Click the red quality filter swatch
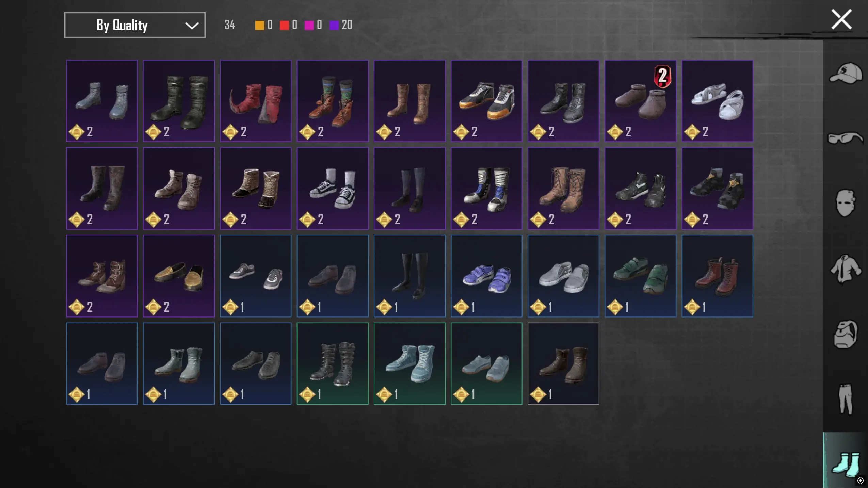The image size is (868, 488). (284, 25)
